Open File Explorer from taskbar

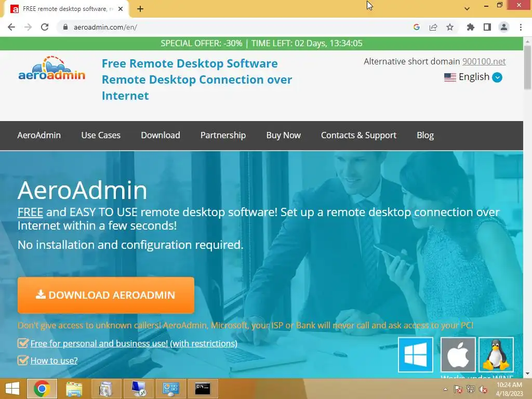pyautogui.click(x=74, y=389)
